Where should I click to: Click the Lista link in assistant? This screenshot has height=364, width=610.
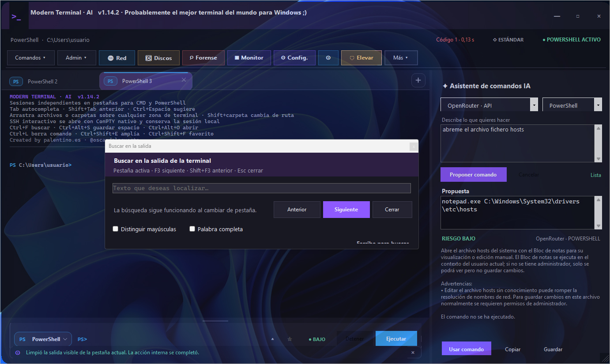point(596,175)
